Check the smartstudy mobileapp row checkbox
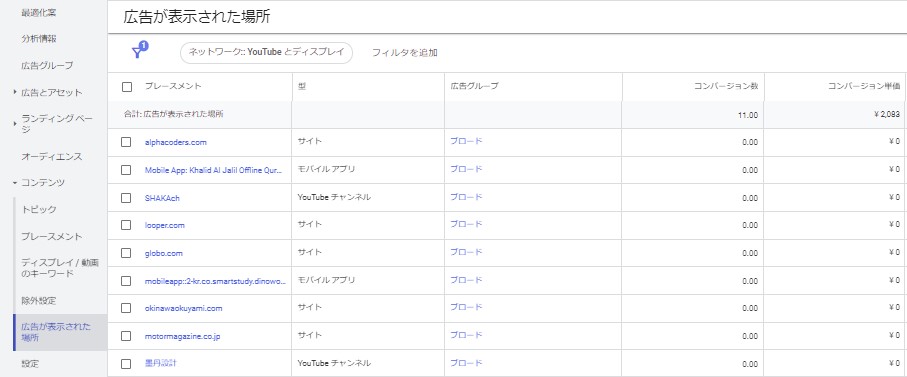The width and height of the screenshot is (907, 377). pyautogui.click(x=126, y=281)
